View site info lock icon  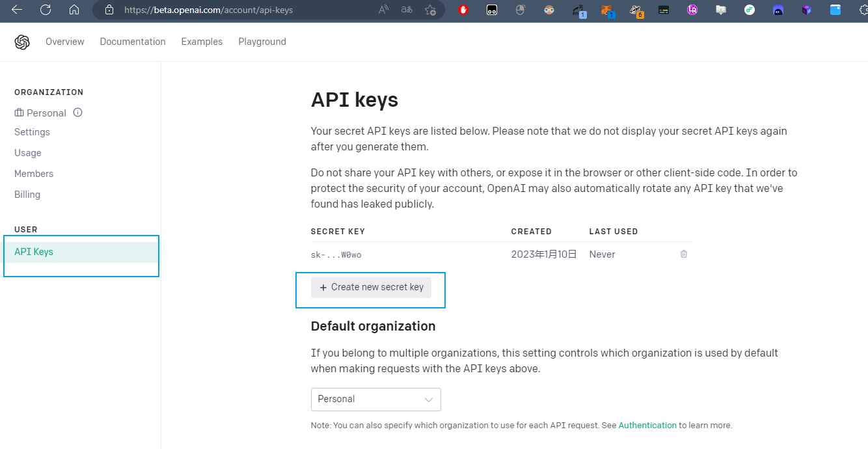(x=109, y=10)
